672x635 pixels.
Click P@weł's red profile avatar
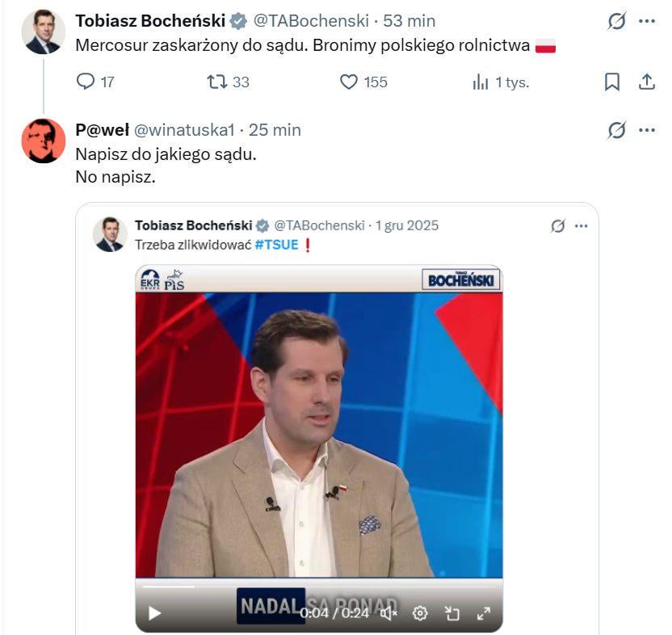[43, 141]
